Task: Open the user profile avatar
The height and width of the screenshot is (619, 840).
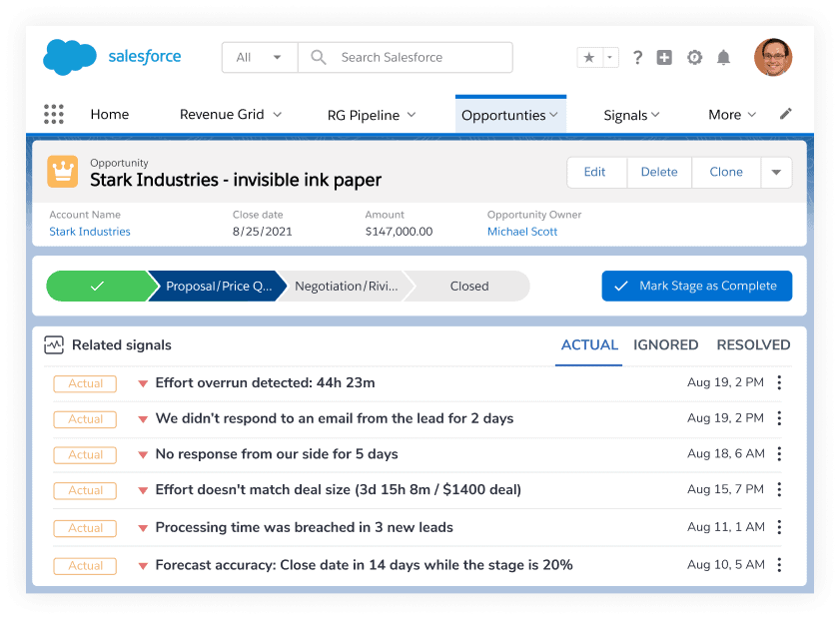Action: (773, 57)
